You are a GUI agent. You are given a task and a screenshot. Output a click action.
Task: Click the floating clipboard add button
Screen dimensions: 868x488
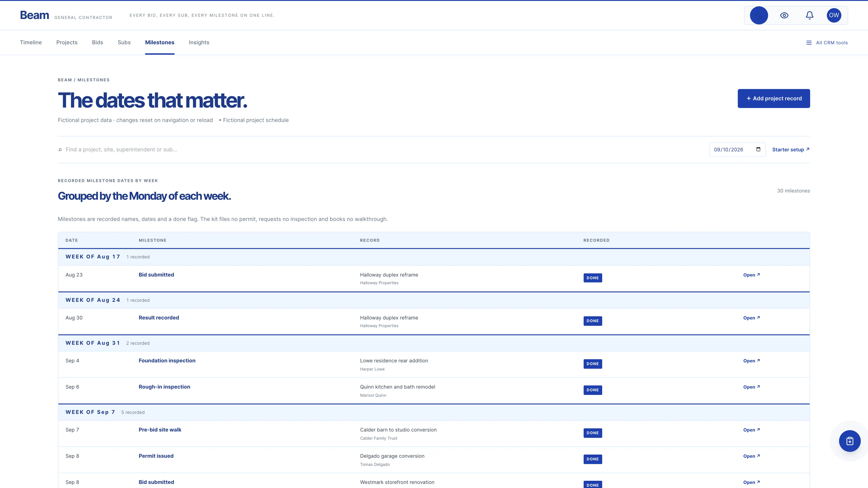pos(849,441)
